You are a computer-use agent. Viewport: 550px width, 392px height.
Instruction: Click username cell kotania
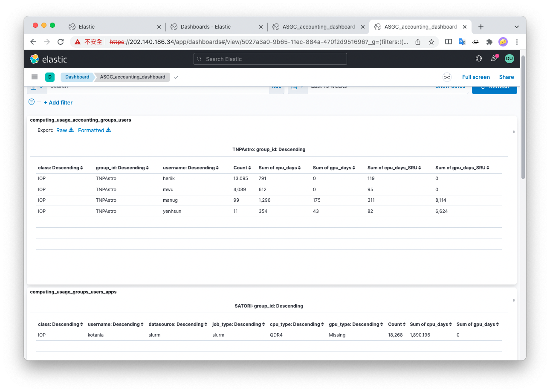(x=96, y=335)
